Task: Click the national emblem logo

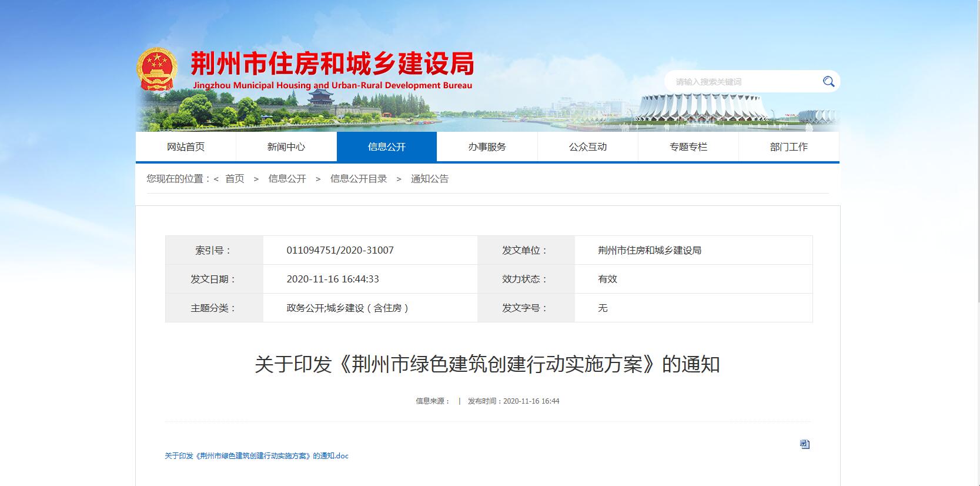Action: click(157, 69)
